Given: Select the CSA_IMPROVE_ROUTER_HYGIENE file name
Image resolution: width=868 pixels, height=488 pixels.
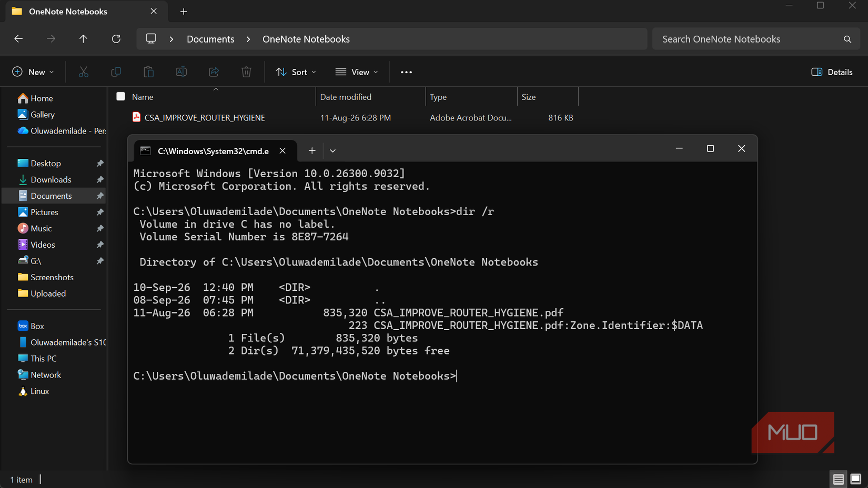Looking at the screenshot, I should click(x=205, y=118).
